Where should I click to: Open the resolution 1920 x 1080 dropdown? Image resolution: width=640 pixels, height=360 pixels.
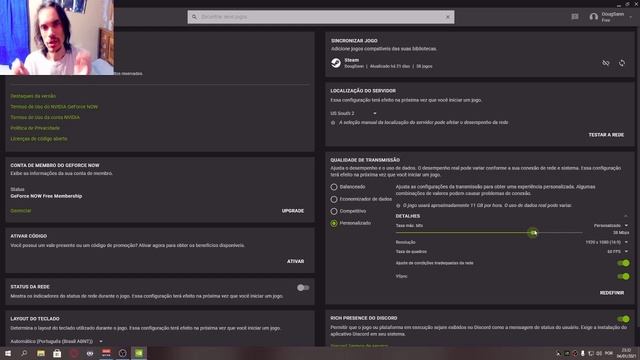(607, 242)
